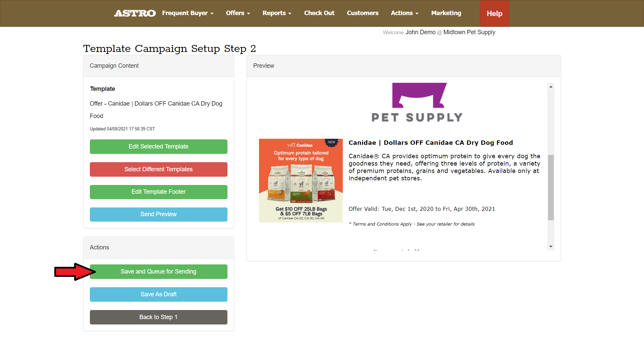Click the preview pane scrollbar thumb

(x=551, y=187)
